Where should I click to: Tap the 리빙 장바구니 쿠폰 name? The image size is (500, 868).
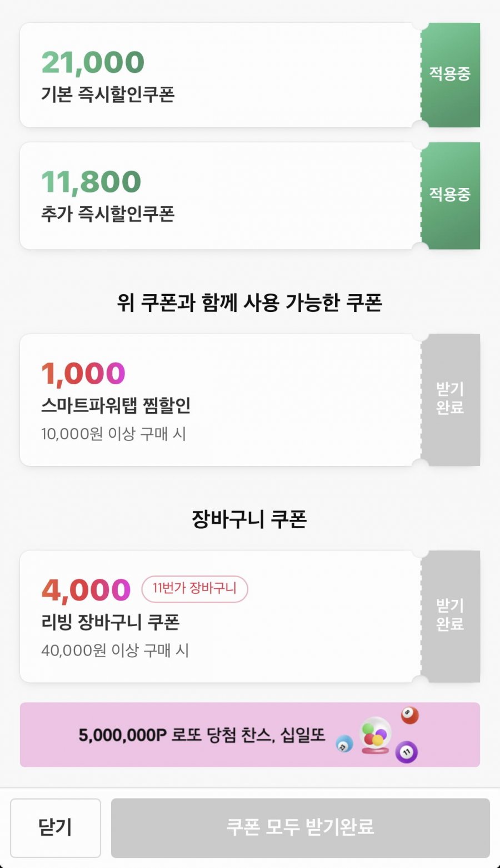pyautogui.click(x=111, y=622)
